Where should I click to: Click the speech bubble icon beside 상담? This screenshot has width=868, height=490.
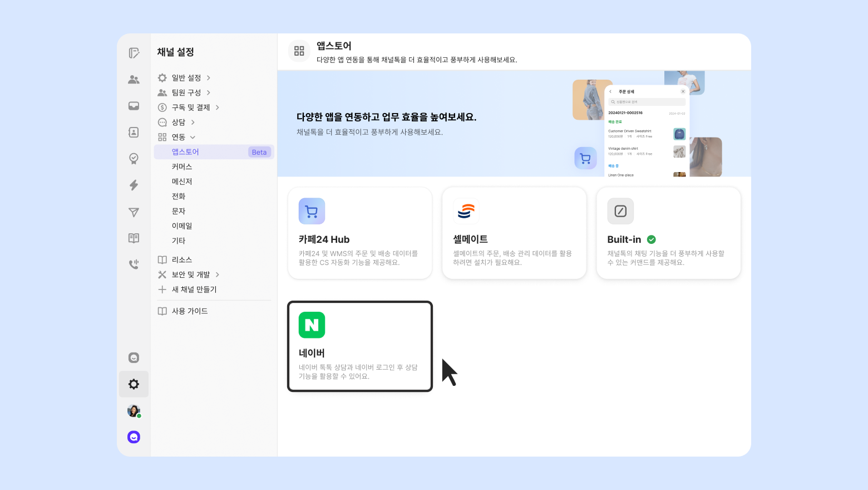tap(162, 122)
